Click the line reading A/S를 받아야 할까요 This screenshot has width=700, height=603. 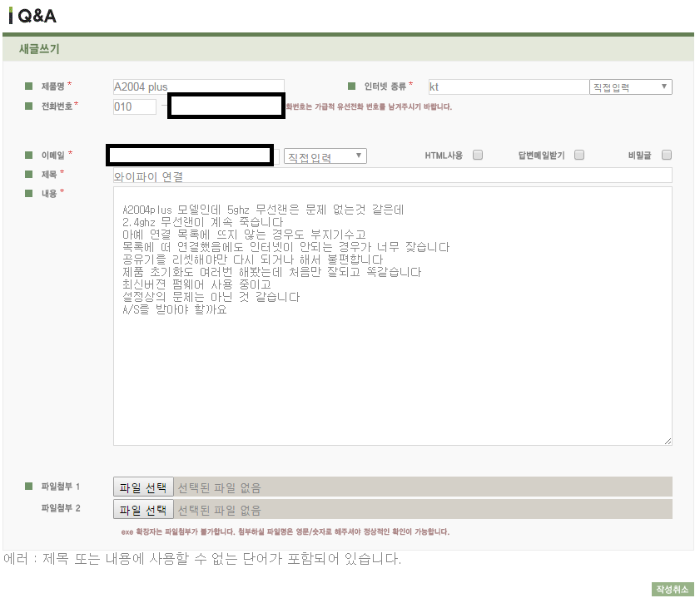[x=175, y=309]
